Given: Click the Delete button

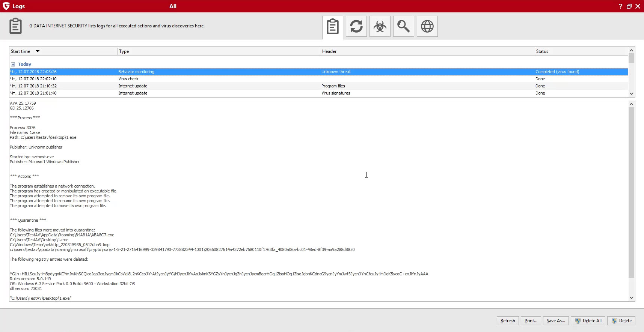Looking at the screenshot, I should [621, 321].
